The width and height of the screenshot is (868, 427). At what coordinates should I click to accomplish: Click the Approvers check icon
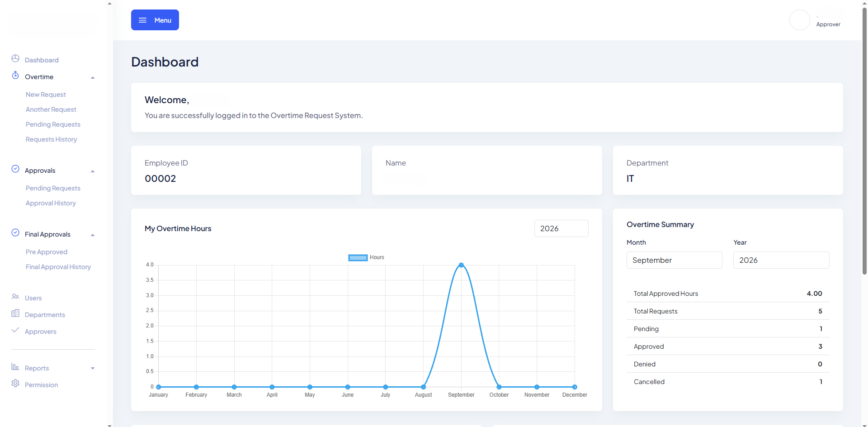(x=15, y=330)
